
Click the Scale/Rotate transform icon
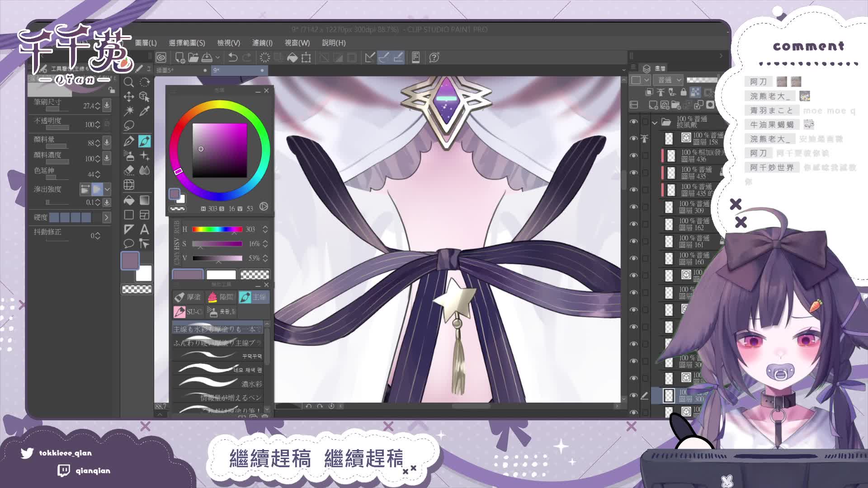pyautogui.click(x=307, y=57)
